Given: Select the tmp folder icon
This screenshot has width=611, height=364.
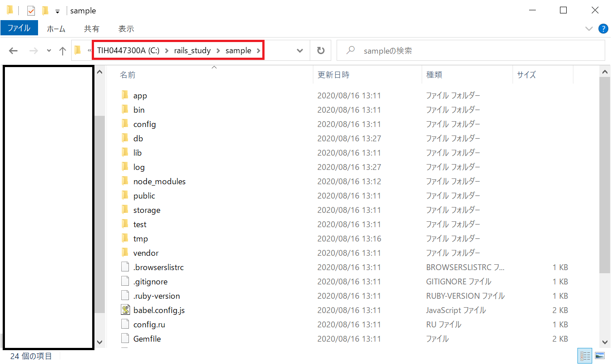Looking at the screenshot, I should pos(125,238).
